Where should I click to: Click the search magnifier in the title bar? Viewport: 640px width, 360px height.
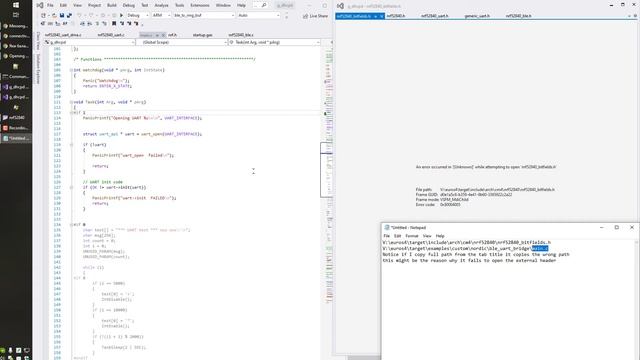pyautogui.click(x=264, y=5)
